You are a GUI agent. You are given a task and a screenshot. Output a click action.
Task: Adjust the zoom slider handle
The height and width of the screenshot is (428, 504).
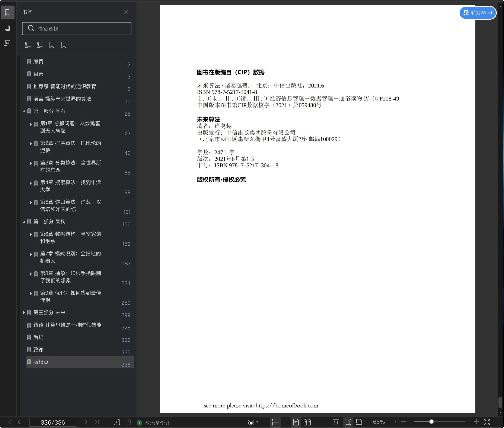pyautogui.click(x=431, y=422)
